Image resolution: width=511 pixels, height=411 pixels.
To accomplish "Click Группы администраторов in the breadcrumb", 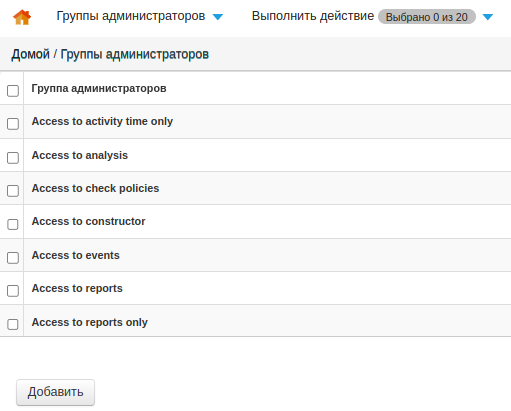I will (135, 54).
